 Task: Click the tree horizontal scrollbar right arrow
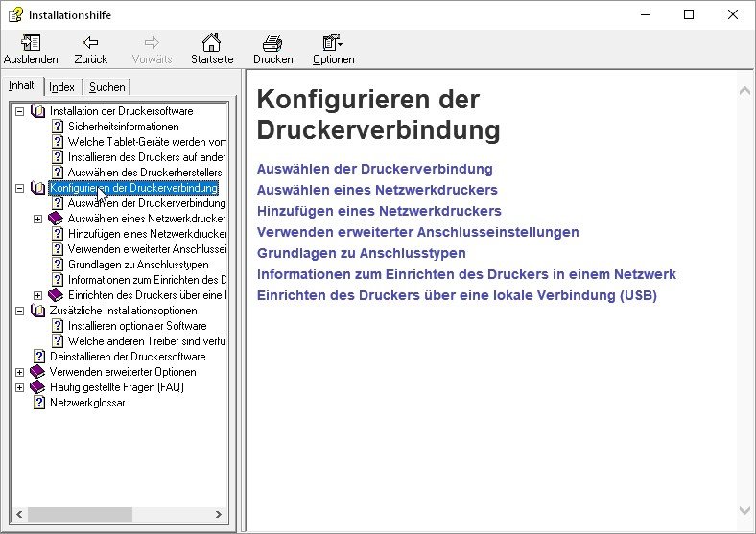(x=219, y=514)
